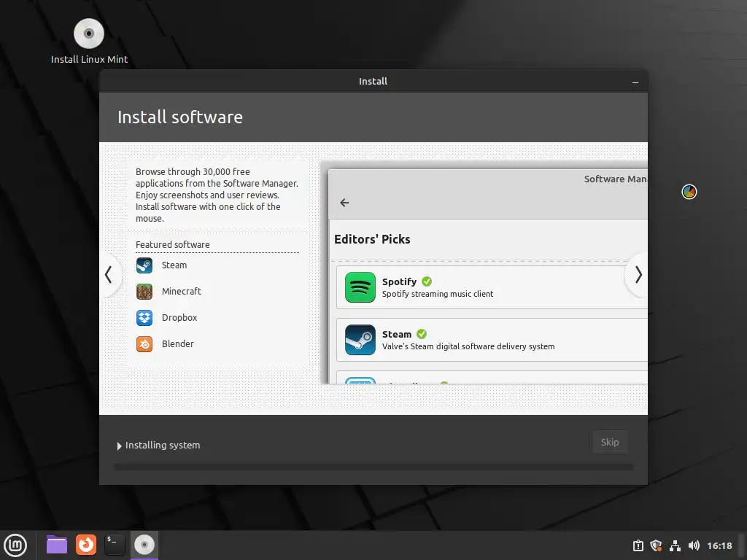Open the Files manager from the taskbar
This screenshot has height=560, width=747.
pyautogui.click(x=57, y=545)
